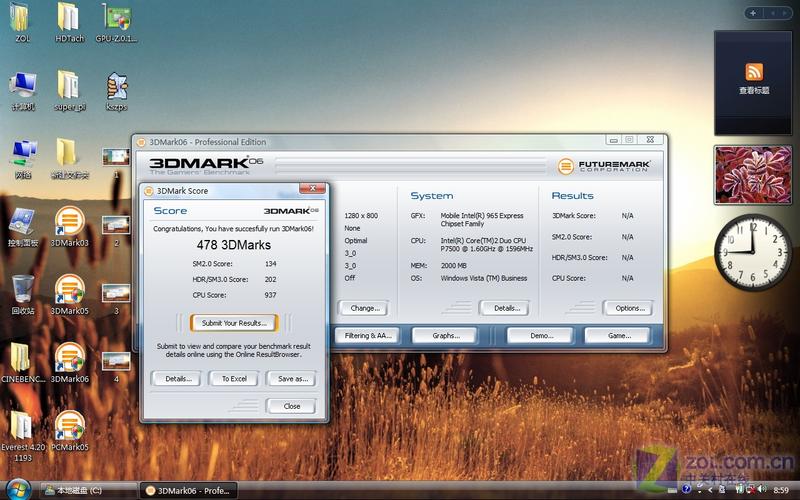Launch 3DMark03 from the desktop
The image size is (800, 500).
(x=70, y=227)
